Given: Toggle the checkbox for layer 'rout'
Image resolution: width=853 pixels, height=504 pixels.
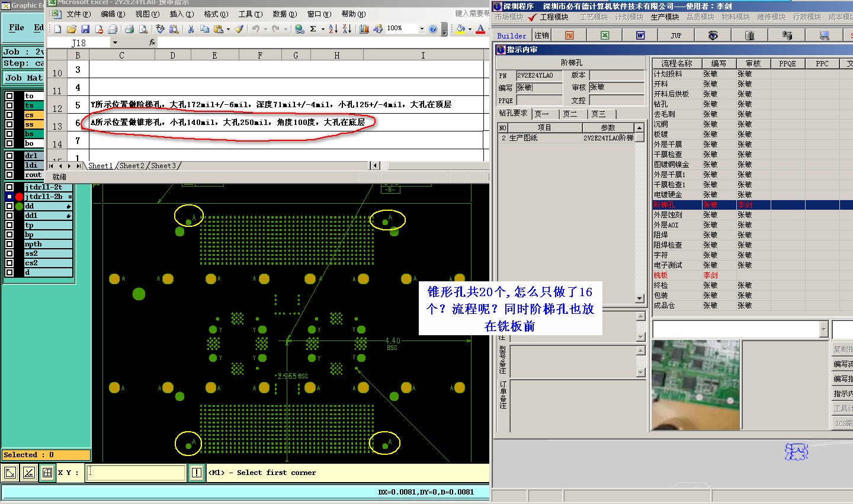Looking at the screenshot, I should (9, 175).
